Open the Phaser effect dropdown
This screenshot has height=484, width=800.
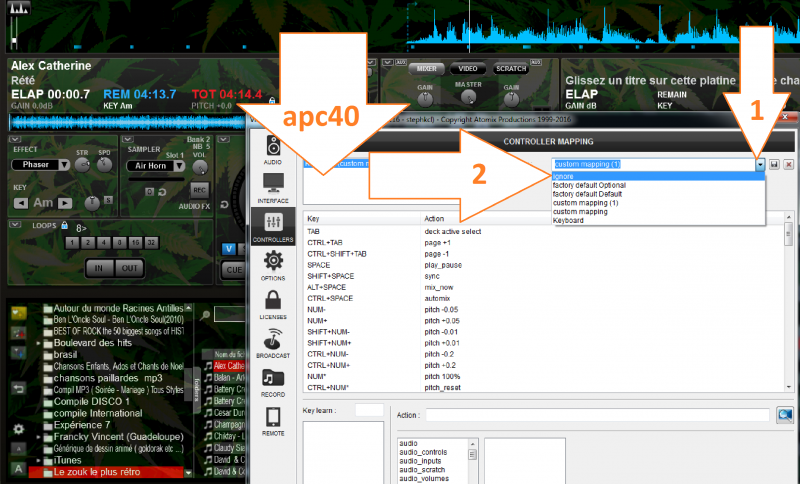[x=64, y=165]
